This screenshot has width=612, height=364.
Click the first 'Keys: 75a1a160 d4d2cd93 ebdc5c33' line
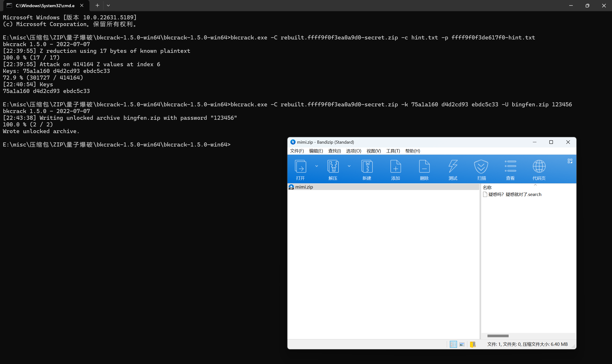56,71
